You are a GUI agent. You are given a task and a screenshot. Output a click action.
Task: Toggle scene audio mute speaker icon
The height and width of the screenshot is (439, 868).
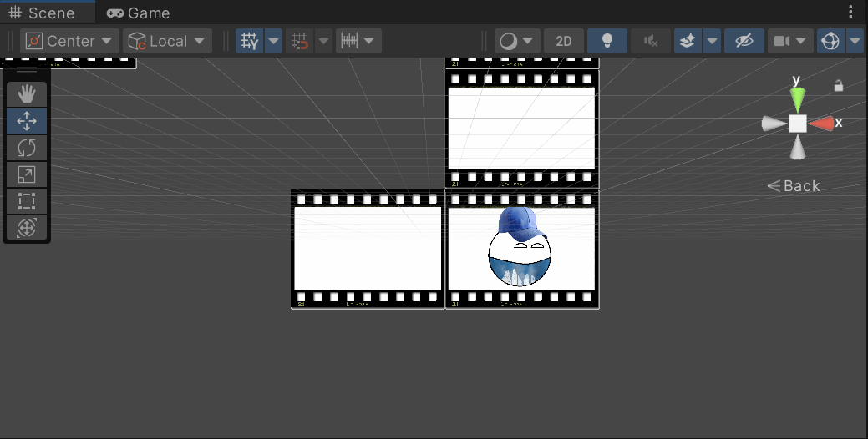point(651,41)
